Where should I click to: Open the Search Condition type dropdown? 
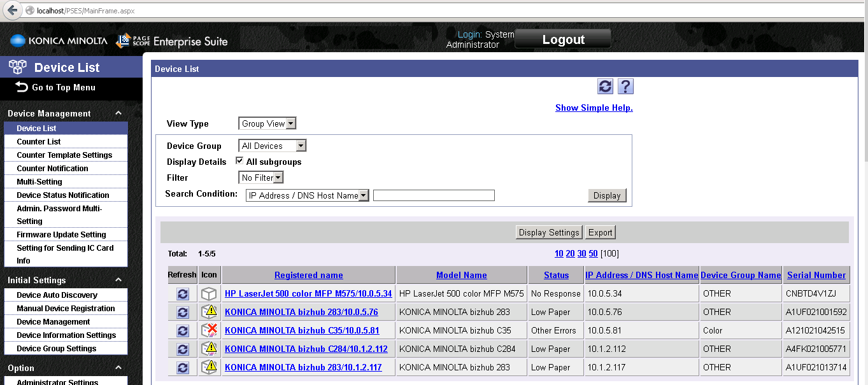308,195
